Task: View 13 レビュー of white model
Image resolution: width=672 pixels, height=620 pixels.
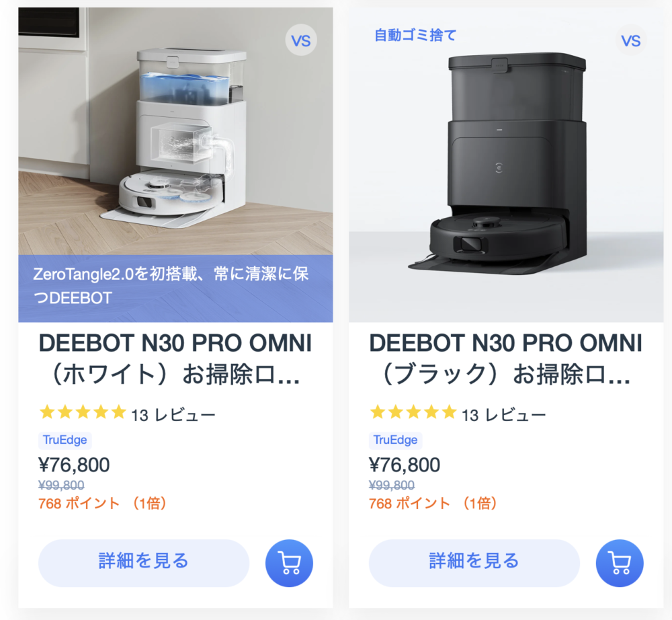Action: [173, 415]
